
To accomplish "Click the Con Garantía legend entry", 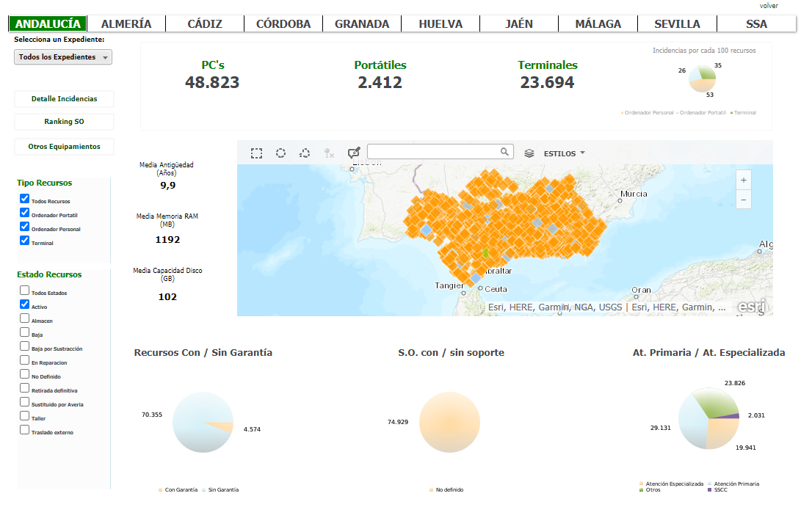I will point(178,489).
